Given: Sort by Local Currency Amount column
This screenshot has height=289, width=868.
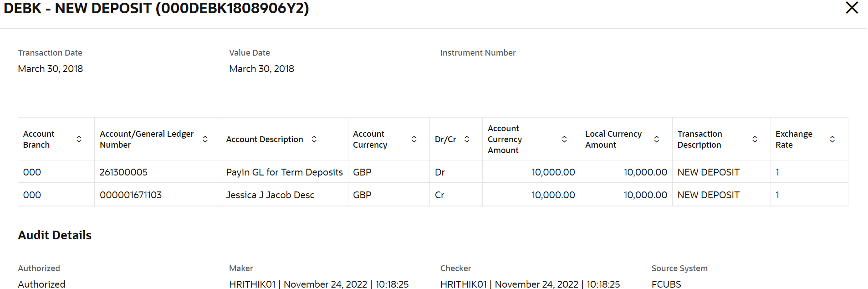Looking at the screenshot, I should 657,139.
